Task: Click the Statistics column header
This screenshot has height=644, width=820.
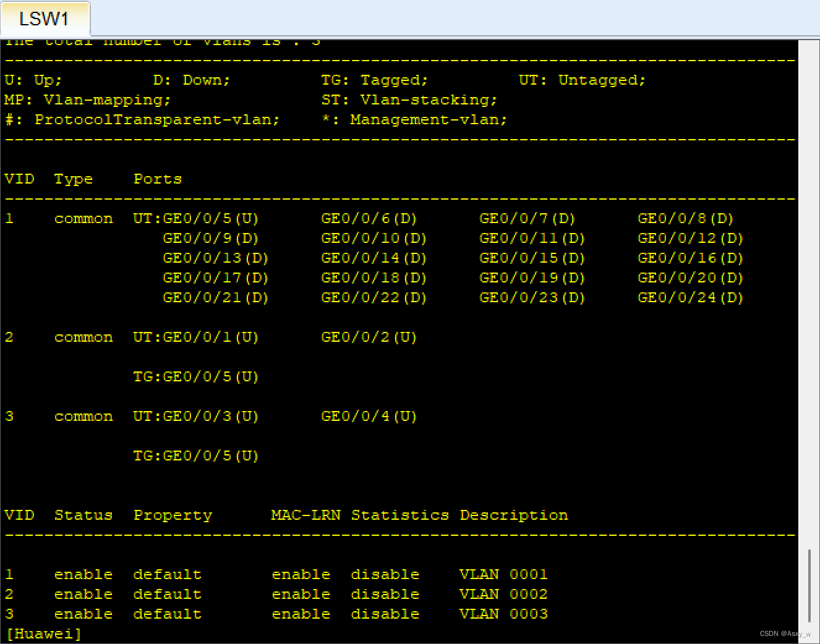Action: click(400, 515)
